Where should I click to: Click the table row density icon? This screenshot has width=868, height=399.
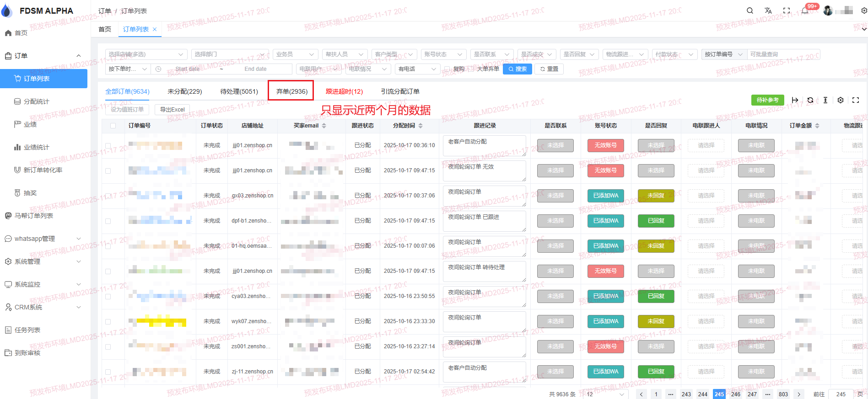tap(825, 100)
